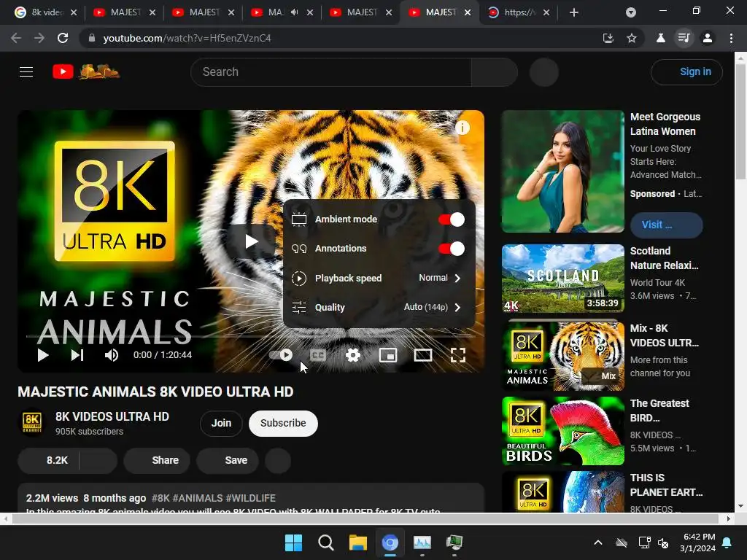Image resolution: width=747 pixels, height=560 pixels.
Task: Bookmark this page with star
Action: [632, 38]
